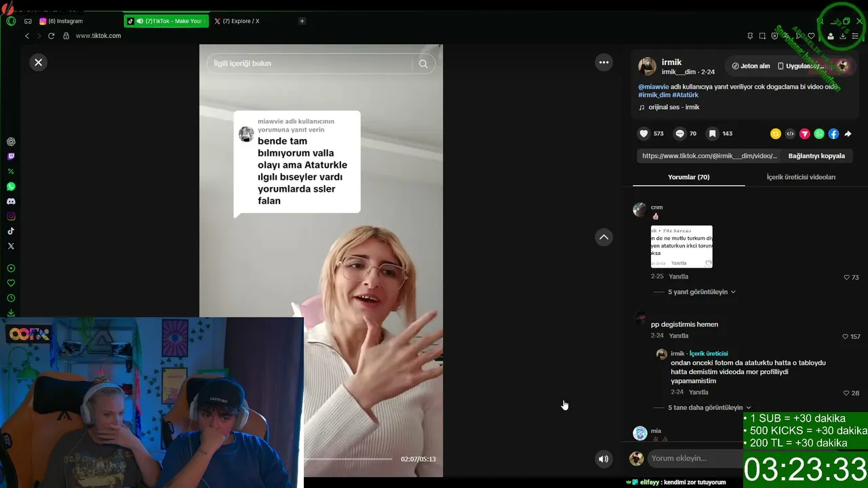Viewport: 868px width, 488px height.
Task: Open WhatsApp in the browser sidebar
Action: [x=11, y=186]
